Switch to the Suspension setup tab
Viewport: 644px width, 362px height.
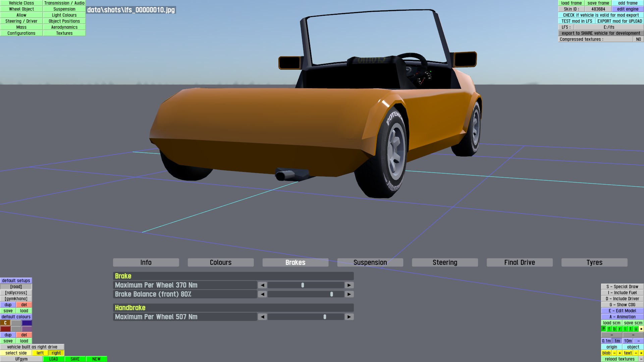pyautogui.click(x=370, y=262)
